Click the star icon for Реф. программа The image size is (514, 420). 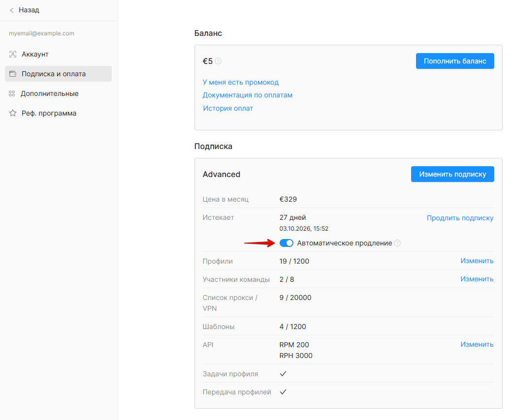pyautogui.click(x=12, y=113)
